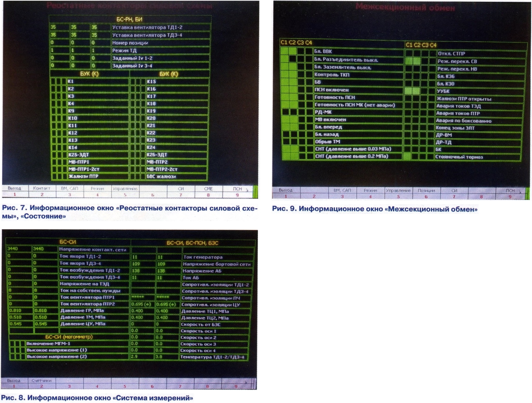532x403 pixels.
Task: Click C2 green indicator for Реж. перекл. СВ
Action: [417, 61]
